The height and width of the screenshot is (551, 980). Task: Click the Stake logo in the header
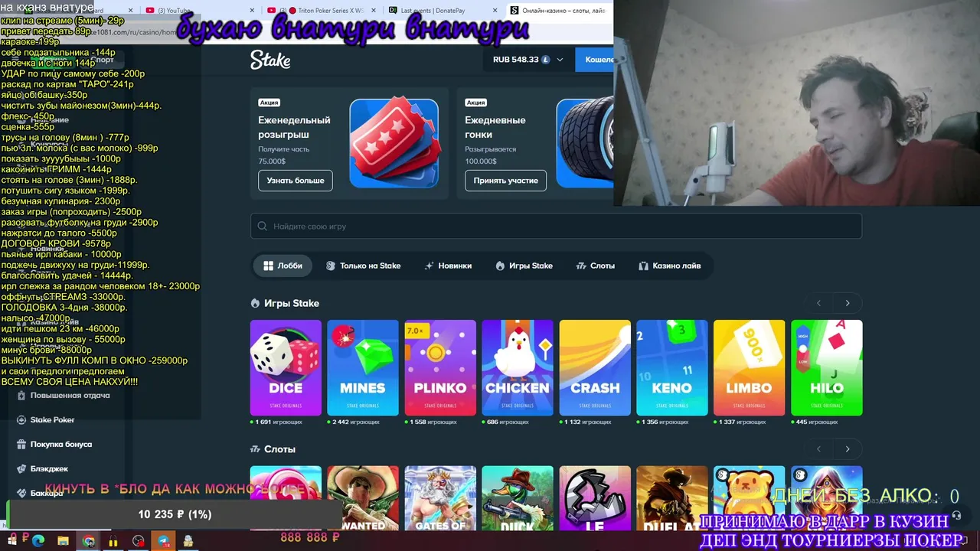270,60
